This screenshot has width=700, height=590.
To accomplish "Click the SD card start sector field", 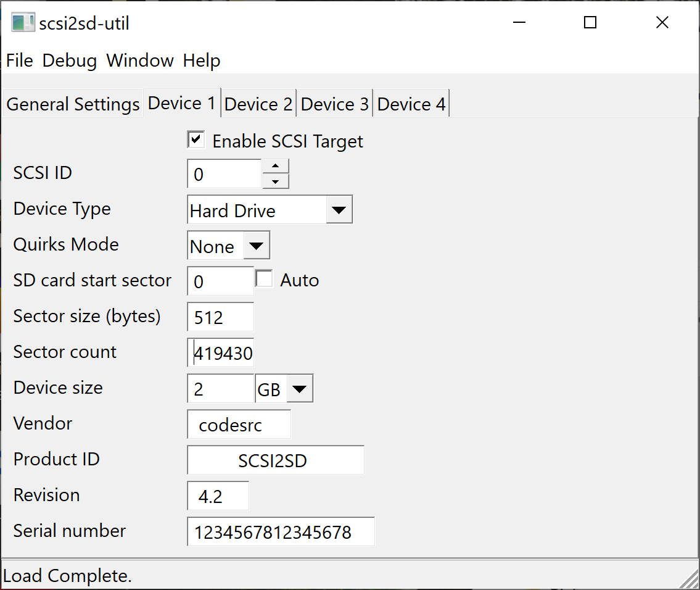I will click(221, 281).
